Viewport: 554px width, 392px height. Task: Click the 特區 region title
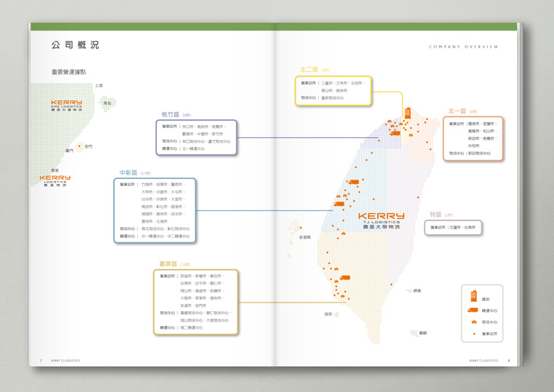(435, 214)
